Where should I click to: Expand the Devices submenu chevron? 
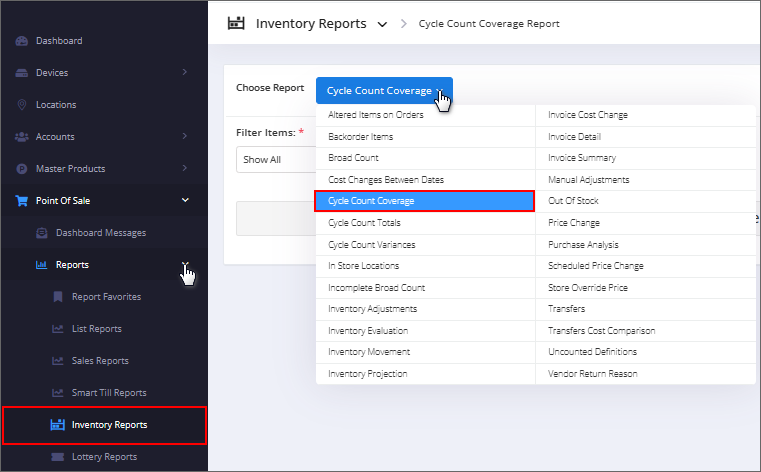coord(184,72)
